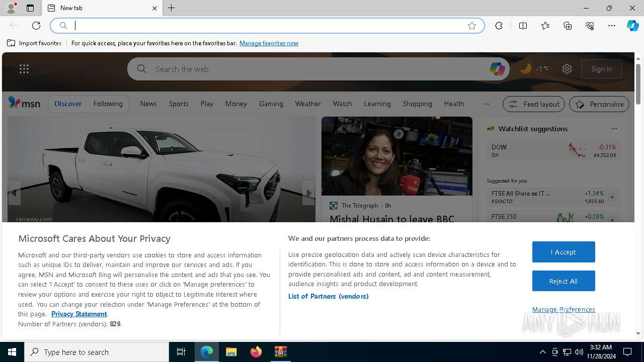Screen dimensions: 644x362
Task: Select the Following tab
Action: [x=108, y=104]
